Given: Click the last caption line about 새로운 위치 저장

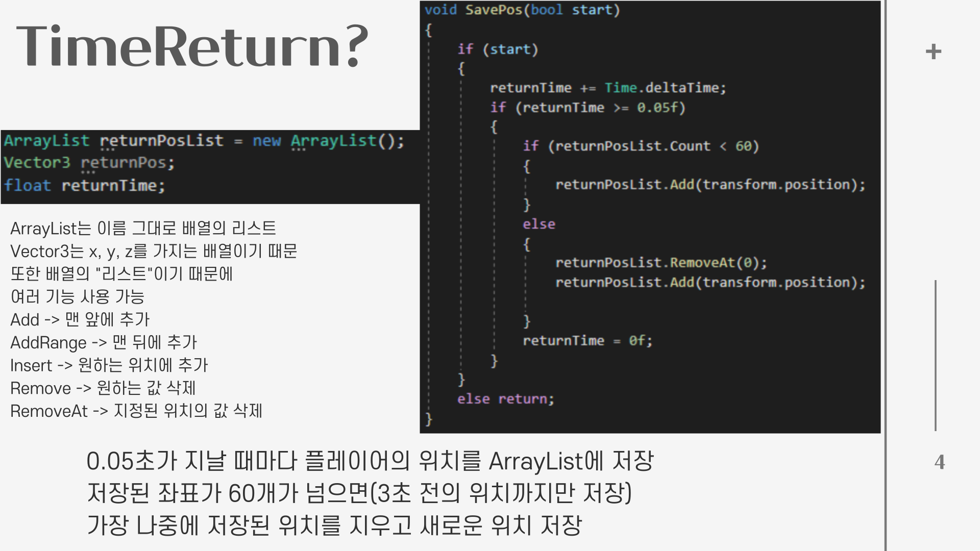Looking at the screenshot, I should 334,525.
